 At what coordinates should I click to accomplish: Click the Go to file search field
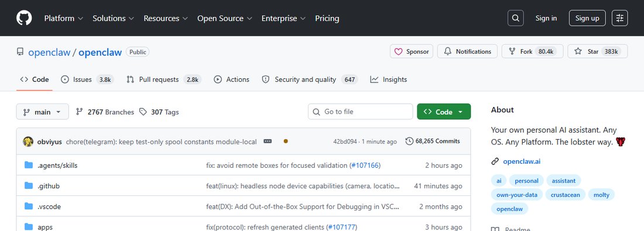click(360, 112)
